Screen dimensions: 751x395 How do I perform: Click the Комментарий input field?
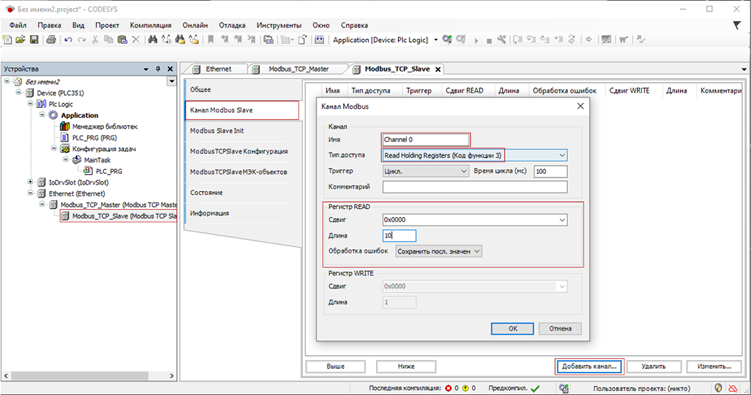(475, 187)
